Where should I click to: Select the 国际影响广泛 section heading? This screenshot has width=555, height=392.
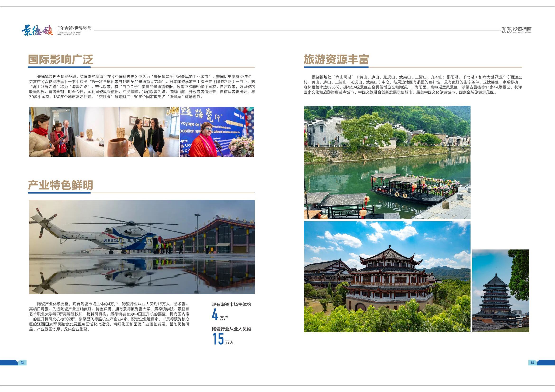click(x=61, y=60)
